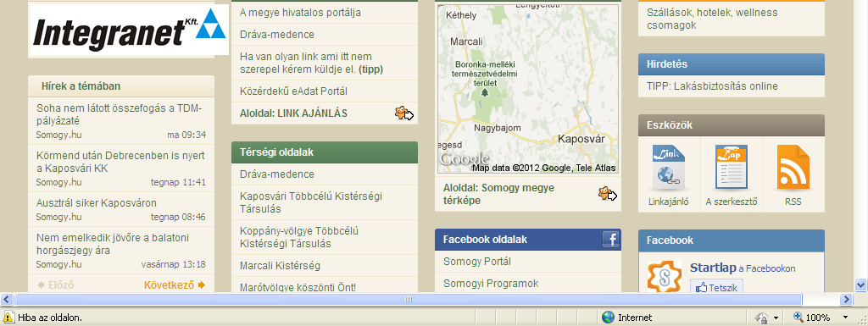The height and width of the screenshot is (326, 868).
Task: Click the A szerkesztő document icon
Action: pyautogui.click(x=731, y=167)
